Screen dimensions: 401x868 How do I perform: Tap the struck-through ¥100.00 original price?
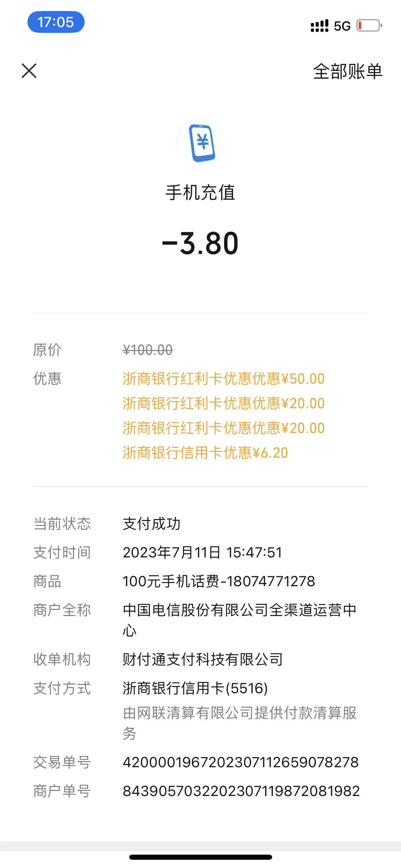(x=148, y=350)
